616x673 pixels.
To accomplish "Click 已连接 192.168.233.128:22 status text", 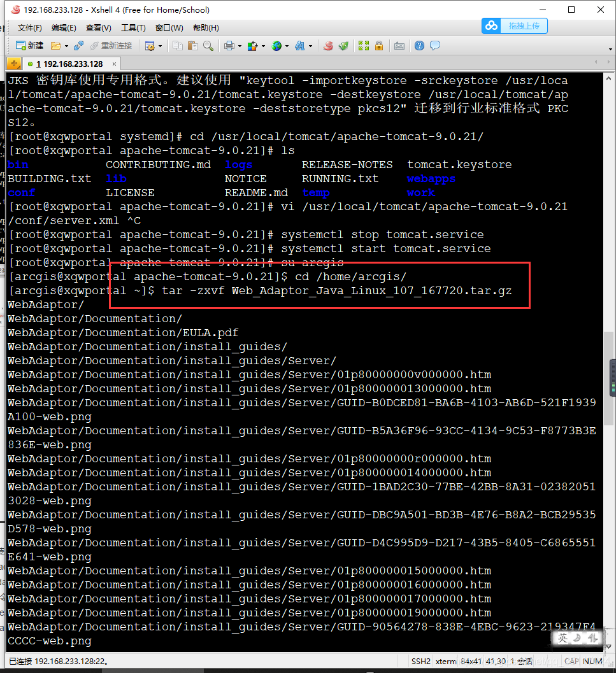I will pyautogui.click(x=59, y=662).
